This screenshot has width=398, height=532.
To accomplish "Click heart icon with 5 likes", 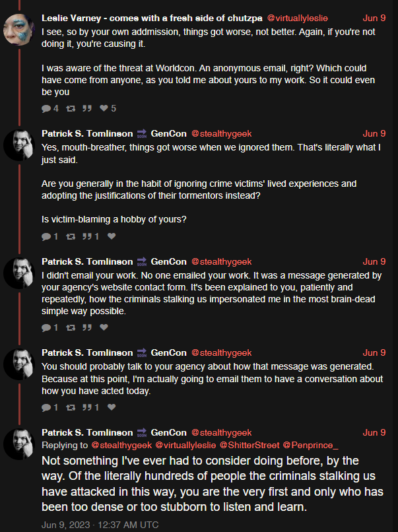I will point(104,108).
